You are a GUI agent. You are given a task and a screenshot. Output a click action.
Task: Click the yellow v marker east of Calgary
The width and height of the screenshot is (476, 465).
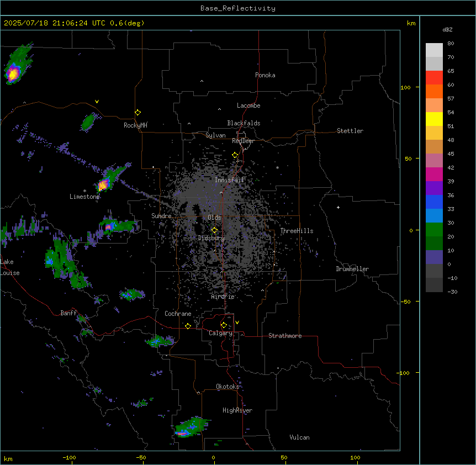pyautogui.click(x=237, y=323)
